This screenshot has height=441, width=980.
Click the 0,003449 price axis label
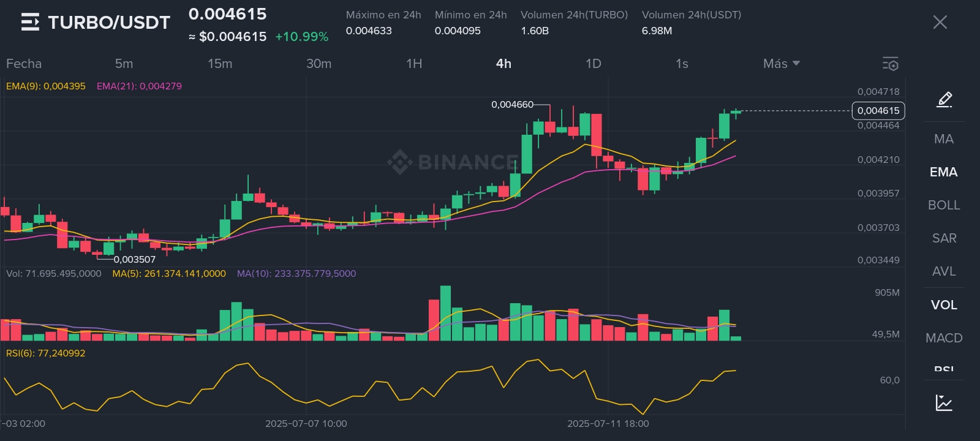(878, 260)
